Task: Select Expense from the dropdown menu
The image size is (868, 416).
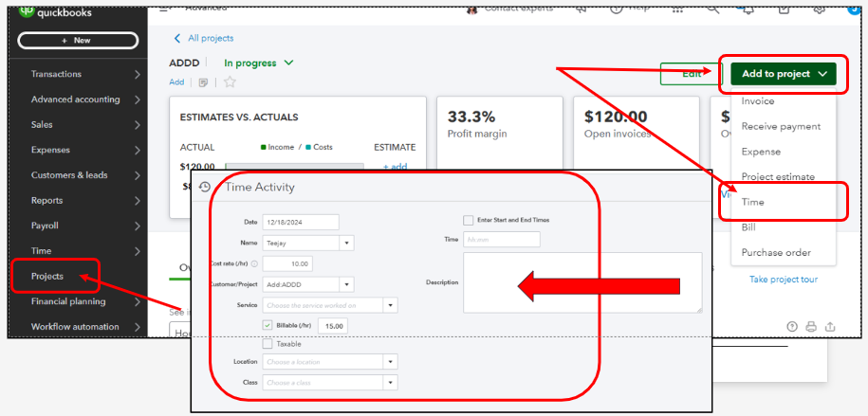Action: tap(761, 152)
